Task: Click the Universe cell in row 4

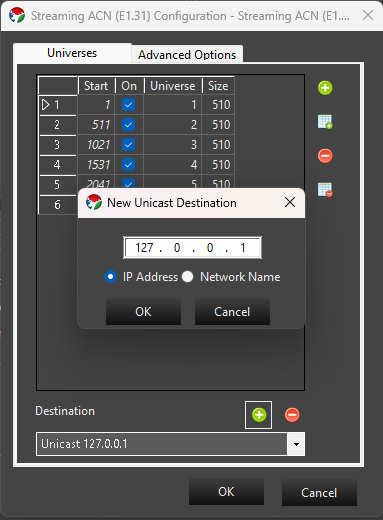Action: [172, 165]
